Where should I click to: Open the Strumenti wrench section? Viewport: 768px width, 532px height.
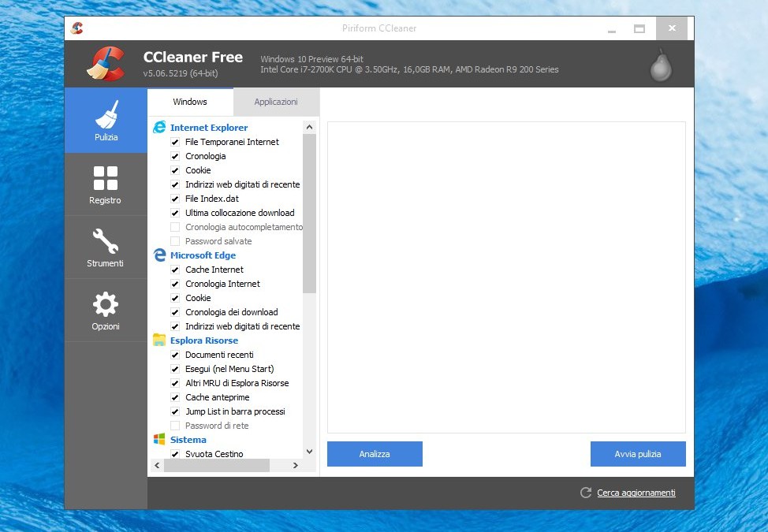pos(105,247)
